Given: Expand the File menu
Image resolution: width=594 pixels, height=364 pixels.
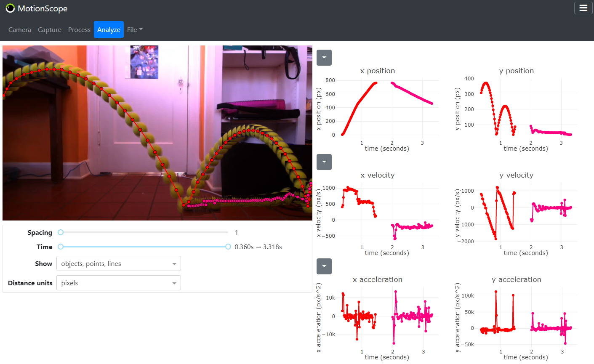Looking at the screenshot, I should coord(135,29).
